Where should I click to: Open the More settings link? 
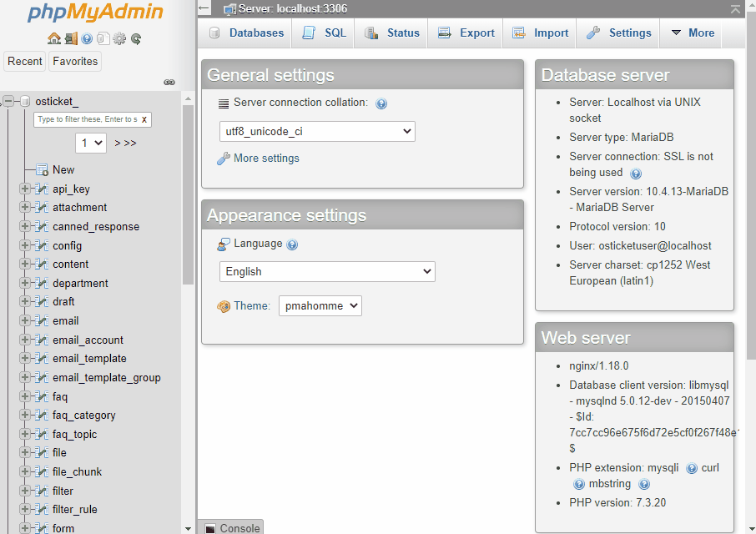tap(266, 158)
